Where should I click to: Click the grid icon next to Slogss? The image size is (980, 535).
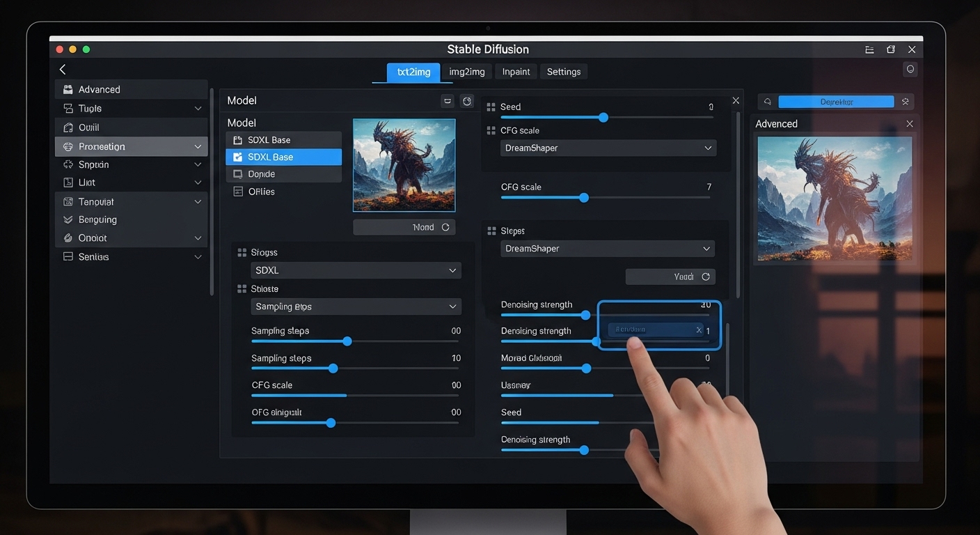pos(242,252)
